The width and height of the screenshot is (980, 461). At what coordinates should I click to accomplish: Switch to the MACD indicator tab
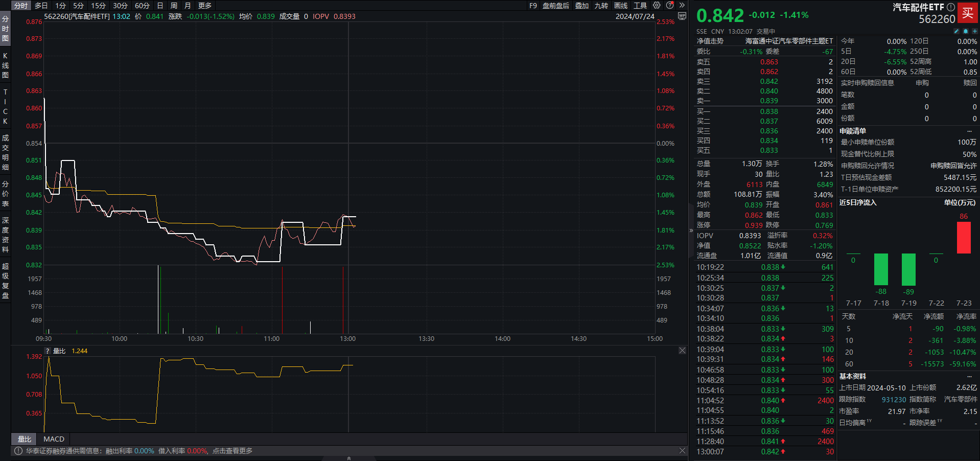54,439
